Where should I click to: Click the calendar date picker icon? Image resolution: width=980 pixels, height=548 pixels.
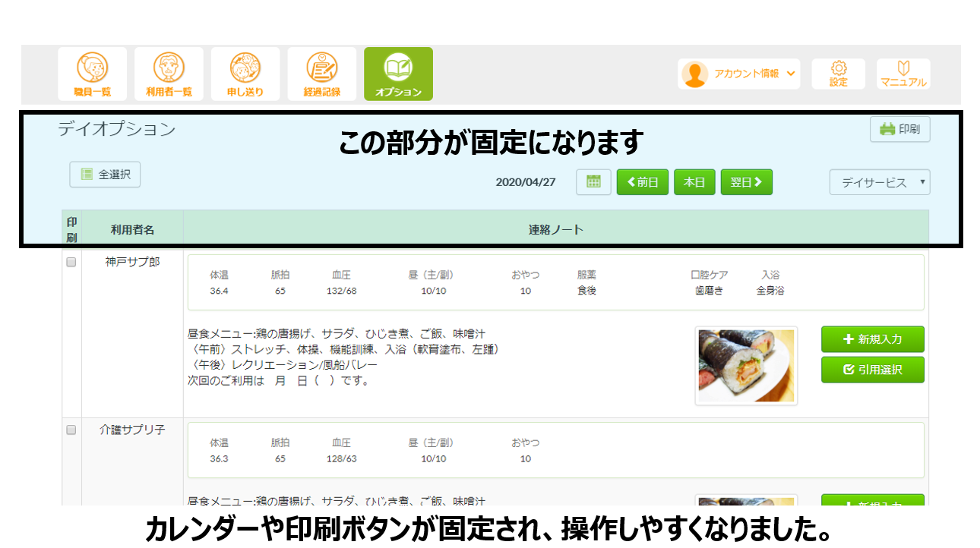(593, 182)
